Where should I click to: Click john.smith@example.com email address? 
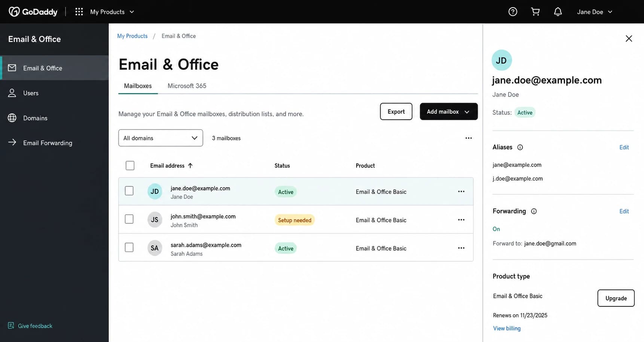pos(203,216)
